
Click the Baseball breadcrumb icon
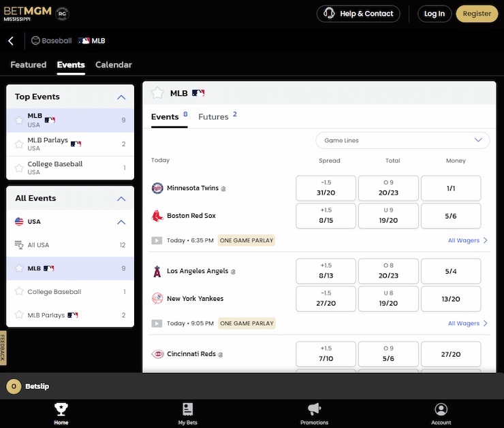(x=35, y=40)
